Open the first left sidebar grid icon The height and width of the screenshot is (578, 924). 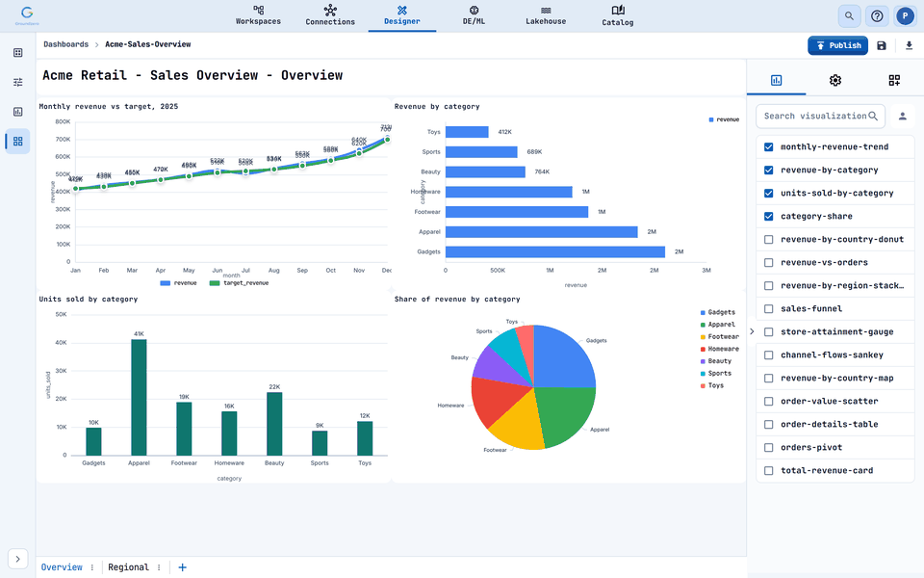17,52
